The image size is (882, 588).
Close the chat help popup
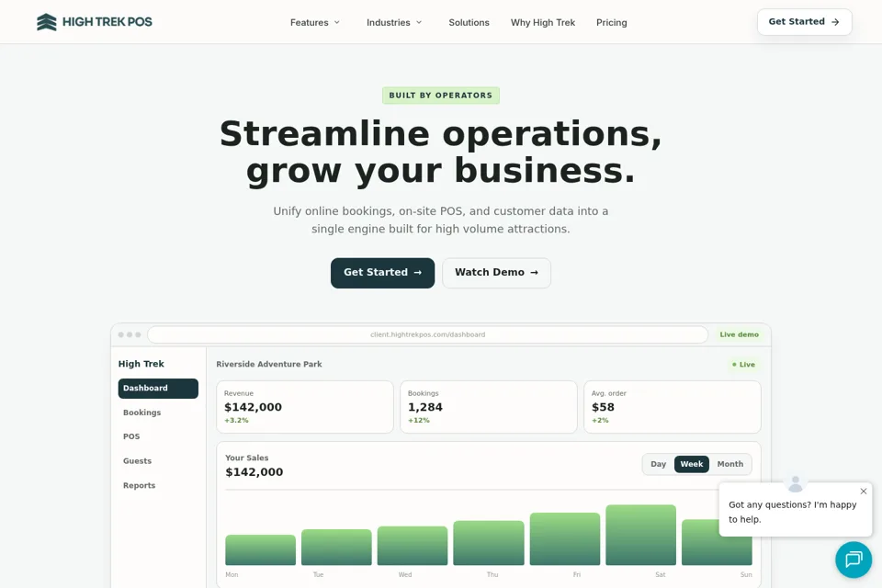[x=864, y=492]
